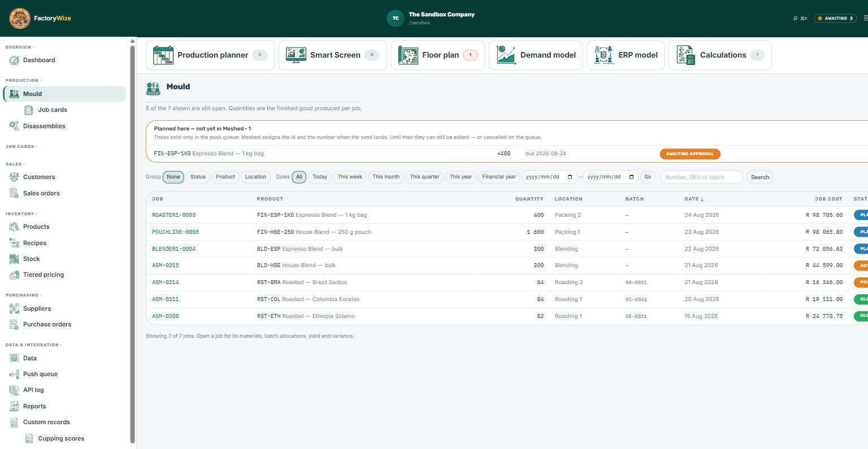
Task: Filter dates to This month
Action: [x=386, y=177]
